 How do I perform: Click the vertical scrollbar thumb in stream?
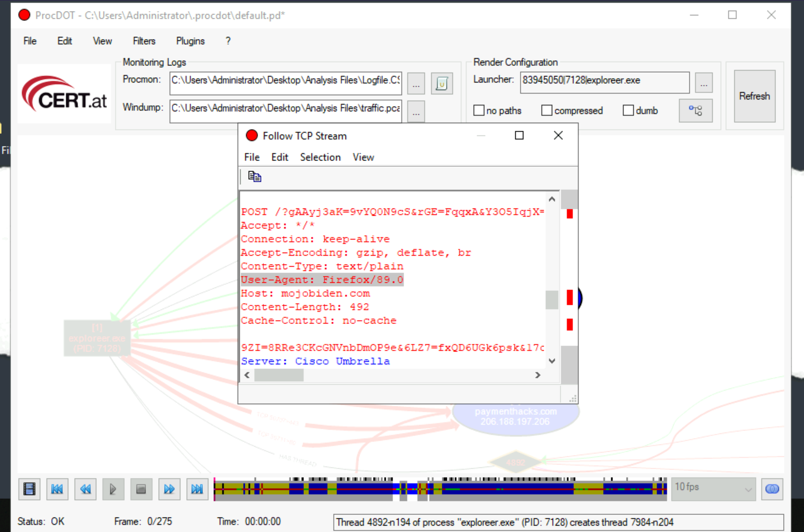552,300
